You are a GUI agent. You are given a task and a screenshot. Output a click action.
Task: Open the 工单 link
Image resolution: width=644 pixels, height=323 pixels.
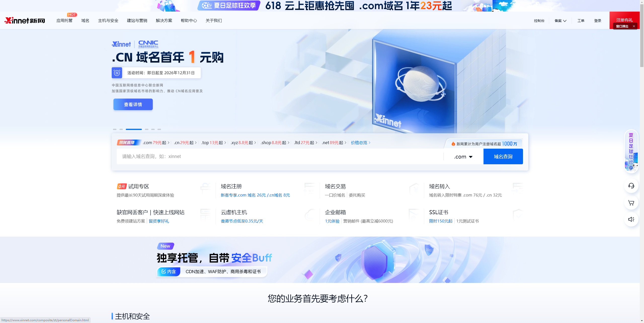(x=581, y=21)
